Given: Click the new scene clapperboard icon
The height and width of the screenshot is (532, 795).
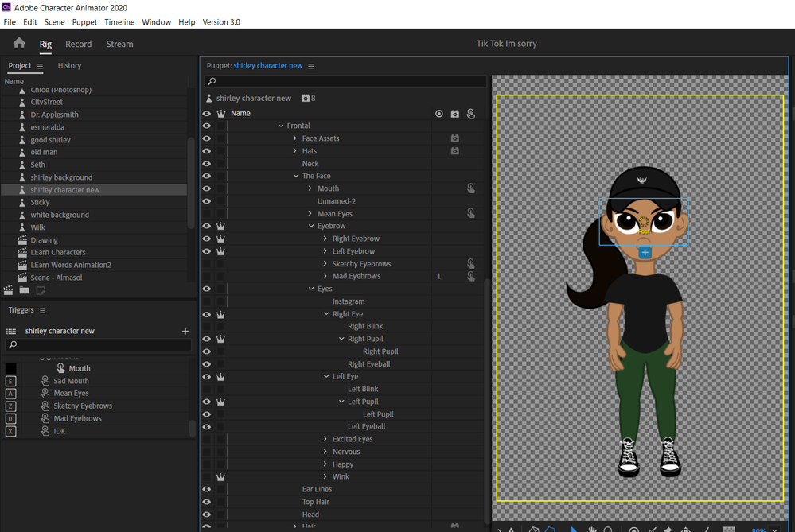Looking at the screenshot, I should tap(9, 291).
